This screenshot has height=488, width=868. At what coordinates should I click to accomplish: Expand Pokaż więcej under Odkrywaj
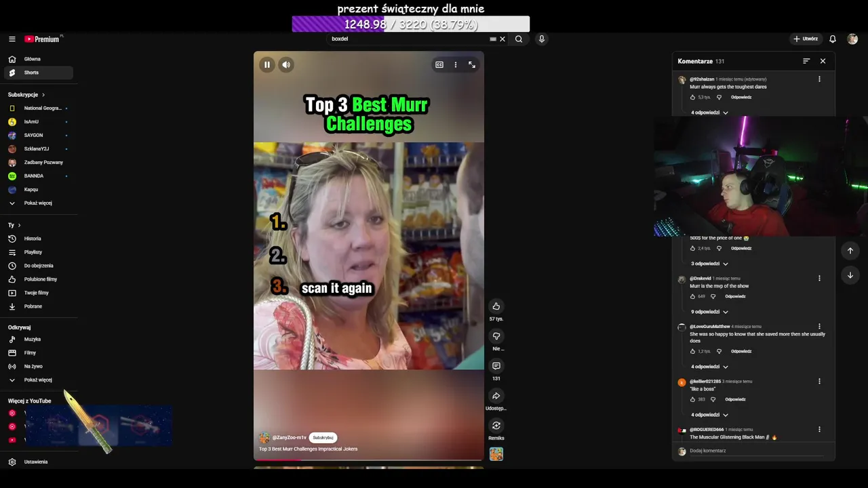(39, 380)
